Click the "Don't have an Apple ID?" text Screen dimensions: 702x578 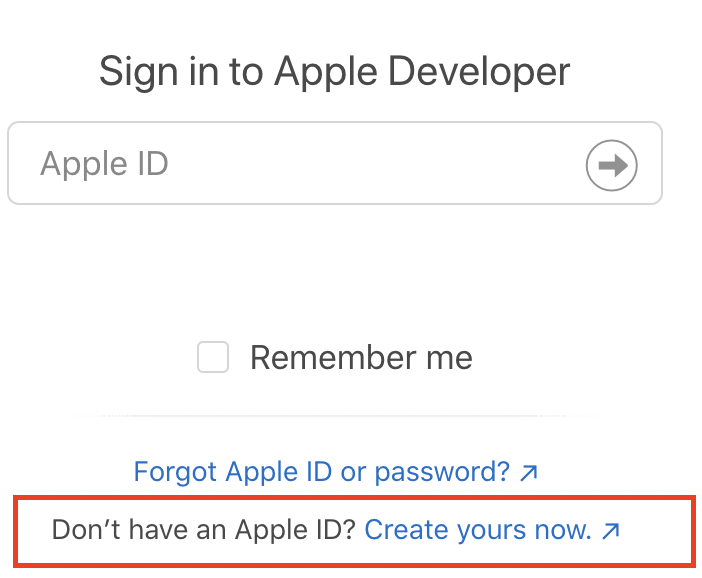[x=203, y=530]
